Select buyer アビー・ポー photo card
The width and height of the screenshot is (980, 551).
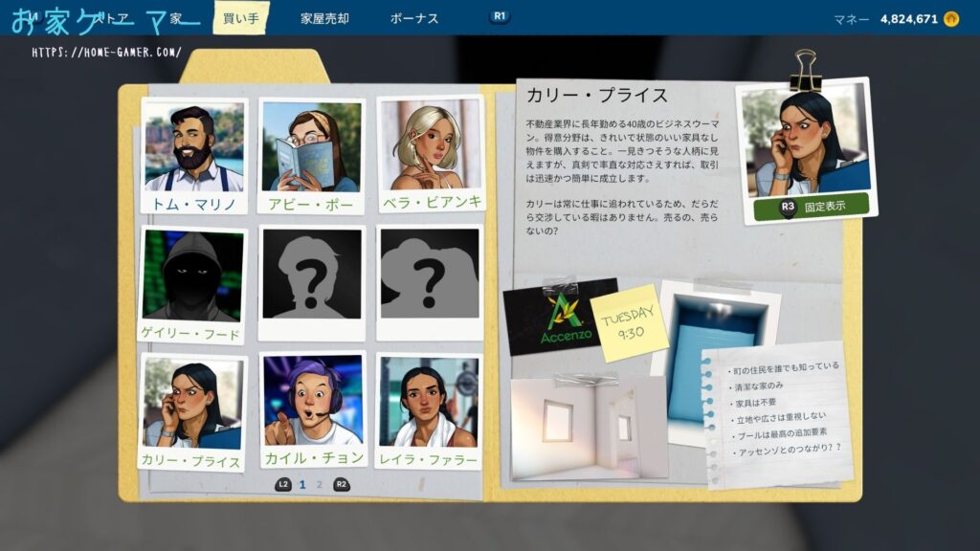(x=311, y=156)
